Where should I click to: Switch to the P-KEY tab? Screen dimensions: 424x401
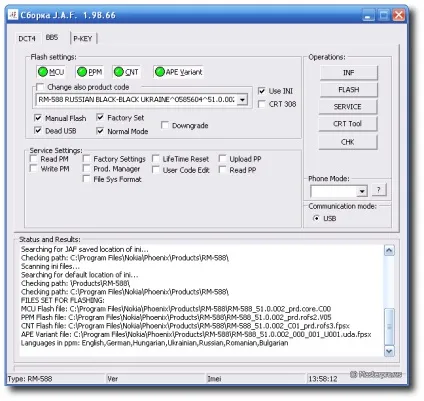(83, 39)
